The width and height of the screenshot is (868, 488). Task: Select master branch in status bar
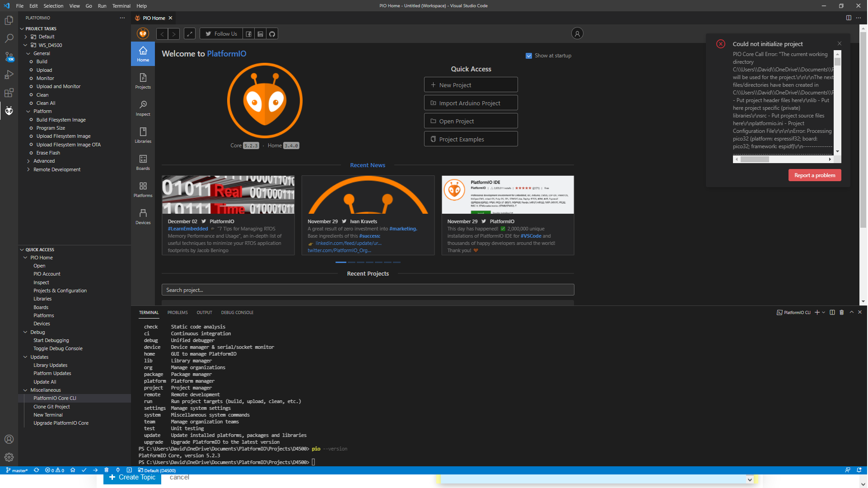[17, 470]
